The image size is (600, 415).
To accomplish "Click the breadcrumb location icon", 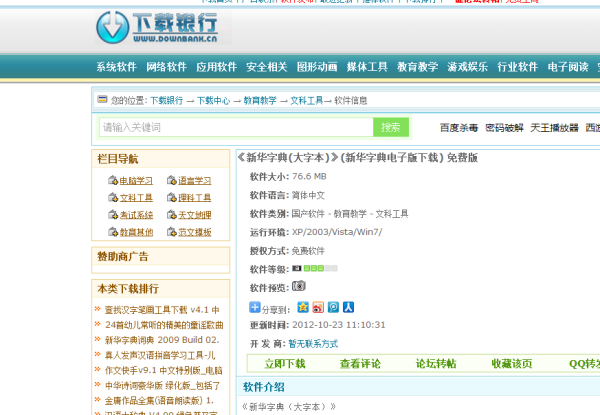I will (x=102, y=99).
